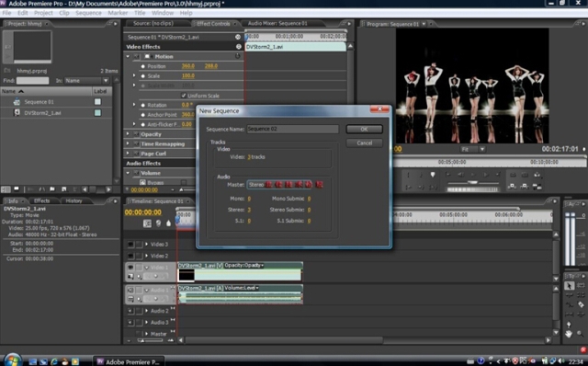Open Trim monitor button in Program monitor
Viewport: 588px width, 366px height.
click(537, 187)
